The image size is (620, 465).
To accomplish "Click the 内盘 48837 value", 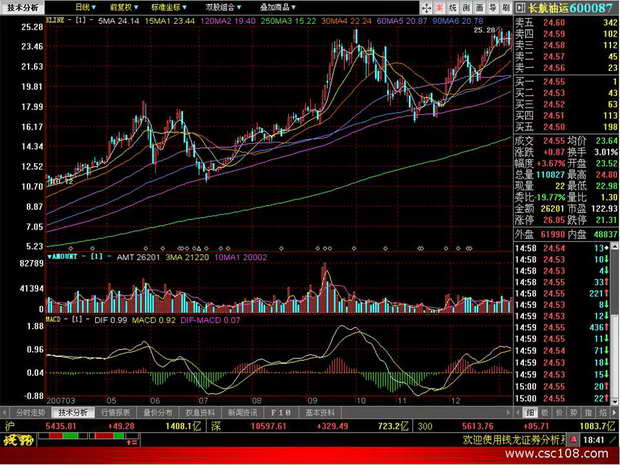I will tap(605, 234).
